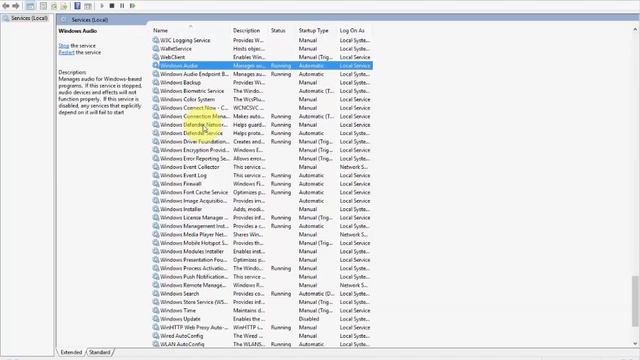Select the Windows Remote Management service
Screen dimensions: 640x360
(x=262, y=285)
